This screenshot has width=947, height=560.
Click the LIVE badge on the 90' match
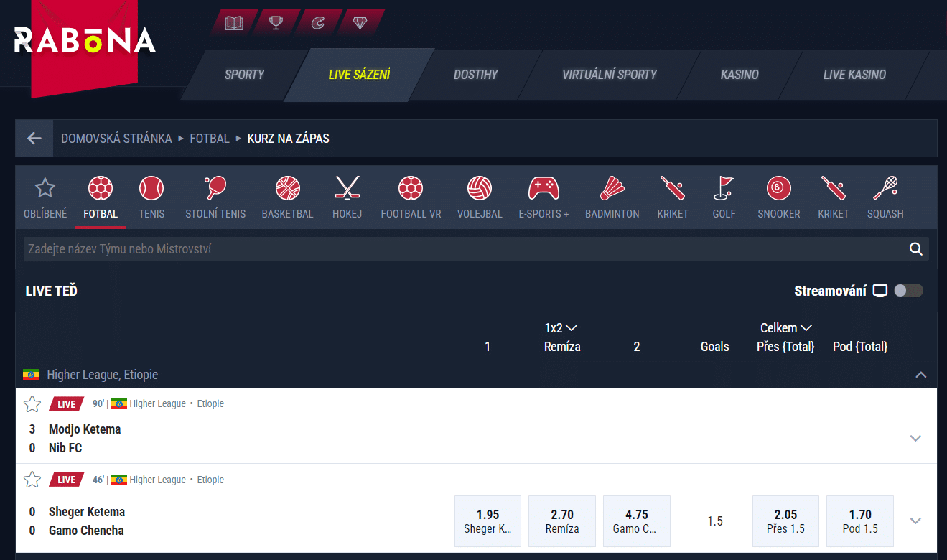(x=67, y=403)
